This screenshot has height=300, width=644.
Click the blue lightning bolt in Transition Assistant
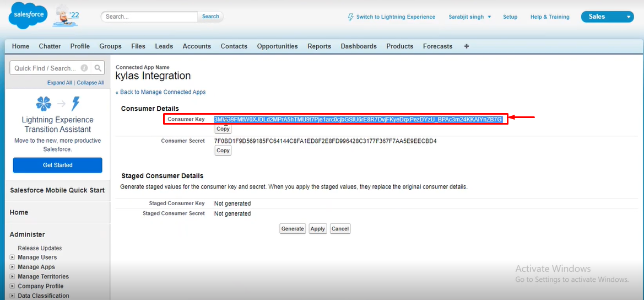pyautogui.click(x=75, y=104)
